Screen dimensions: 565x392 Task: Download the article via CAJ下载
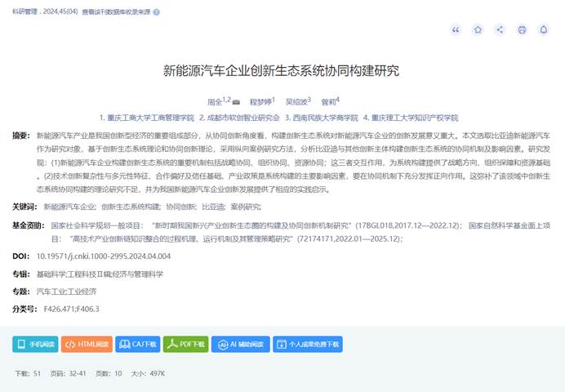(x=137, y=345)
